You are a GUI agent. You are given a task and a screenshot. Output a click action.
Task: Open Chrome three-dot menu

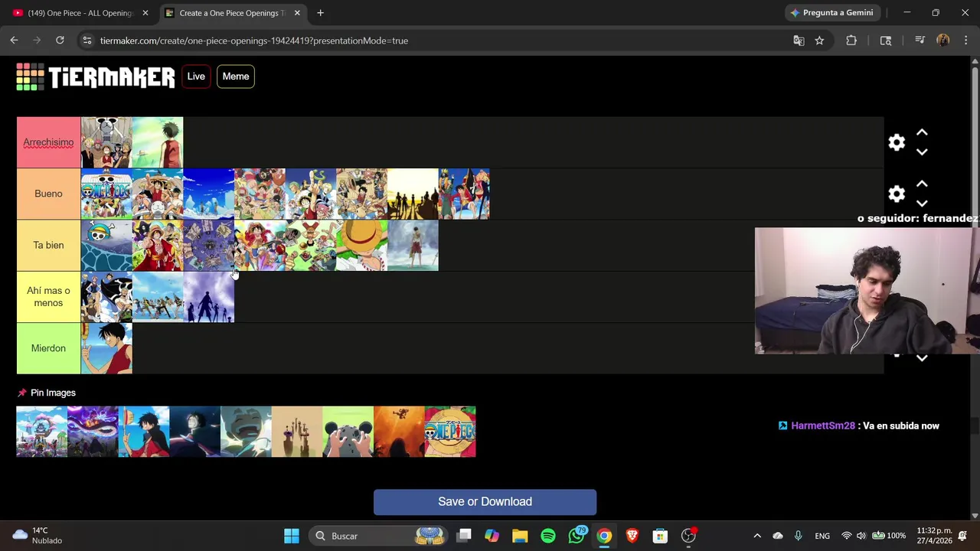tap(966, 41)
